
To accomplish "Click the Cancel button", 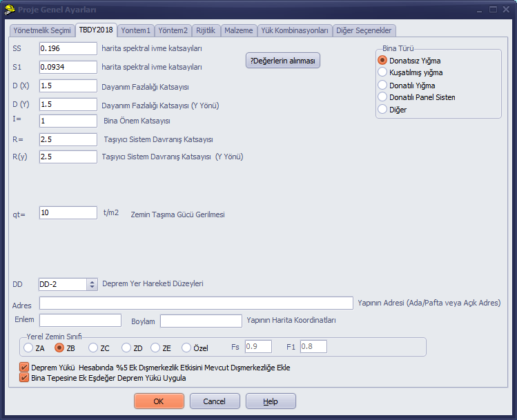I will (x=215, y=401).
